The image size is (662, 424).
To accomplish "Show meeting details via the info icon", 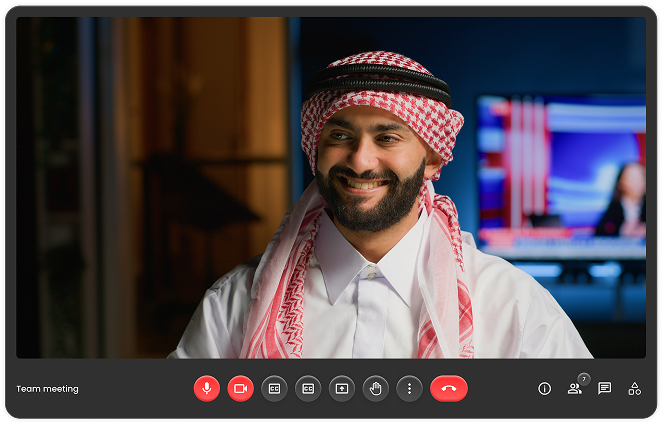I will pos(544,388).
